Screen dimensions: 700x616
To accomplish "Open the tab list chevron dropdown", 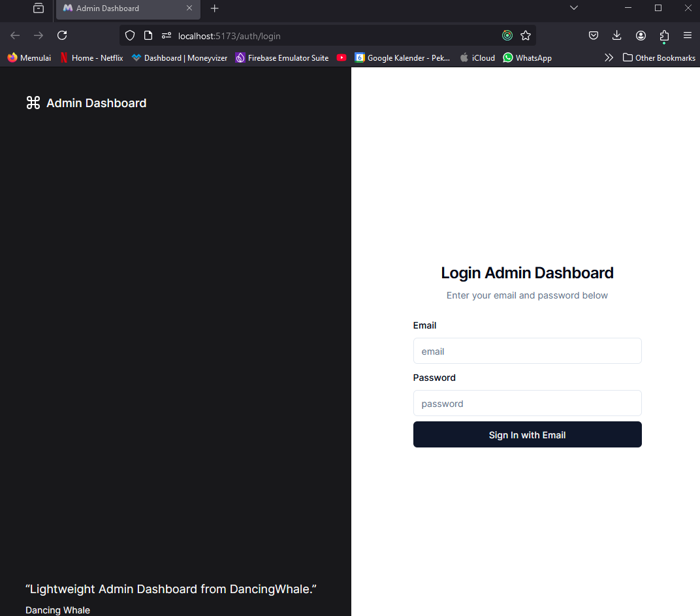I will tap(573, 8).
